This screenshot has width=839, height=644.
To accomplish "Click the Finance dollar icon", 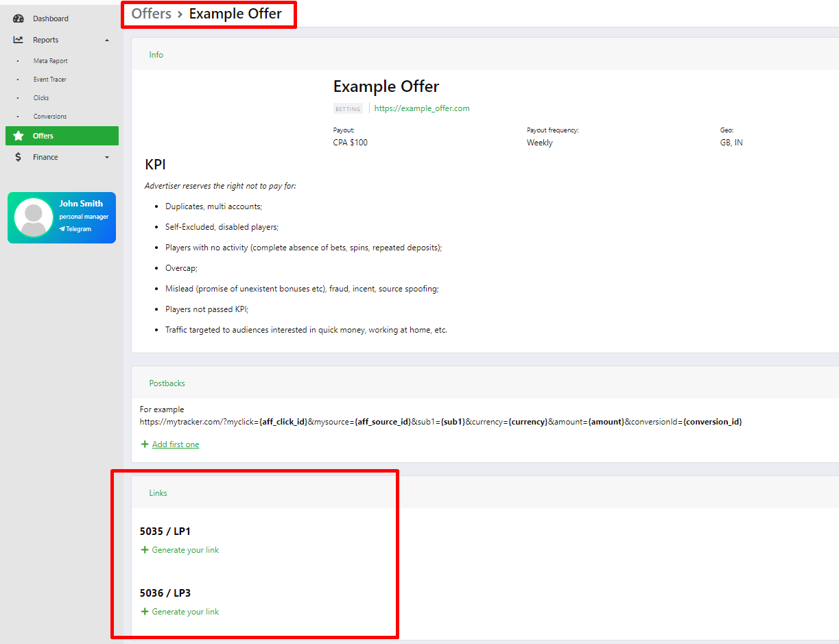I will pos(19,157).
